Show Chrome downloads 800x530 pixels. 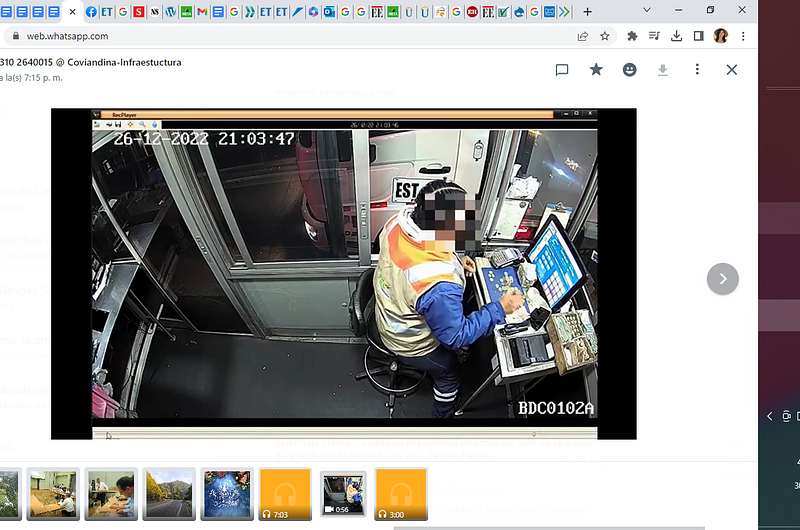pos(677,36)
